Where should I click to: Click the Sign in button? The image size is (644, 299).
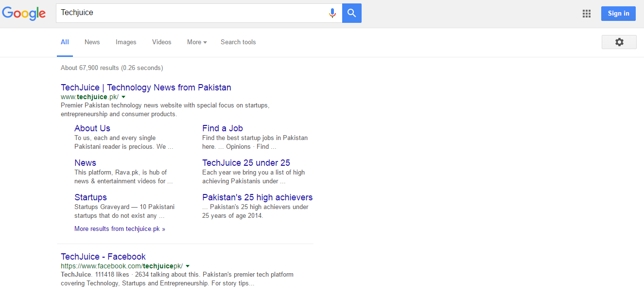[x=618, y=13]
